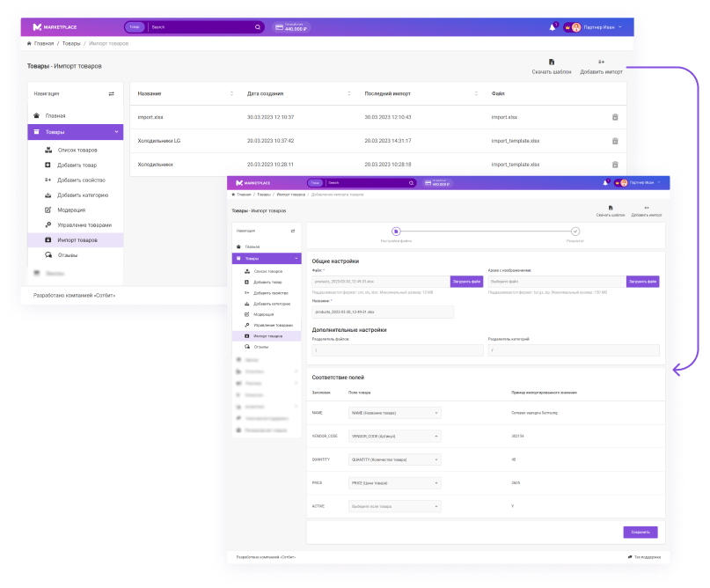Image resolution: width=710 pixels, height=588 pixels.
Task: Click trash icon for Холодильники LG row
Action: tap(615, 141)
